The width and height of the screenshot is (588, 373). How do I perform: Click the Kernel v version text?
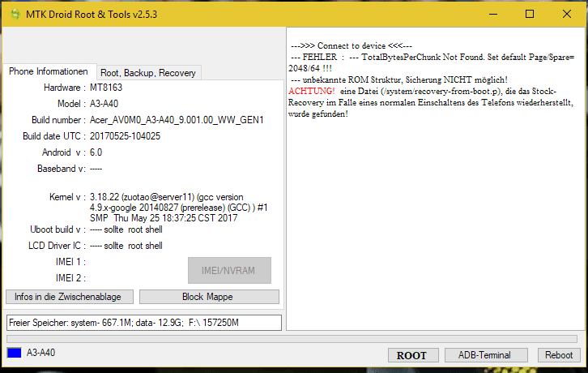178,208
